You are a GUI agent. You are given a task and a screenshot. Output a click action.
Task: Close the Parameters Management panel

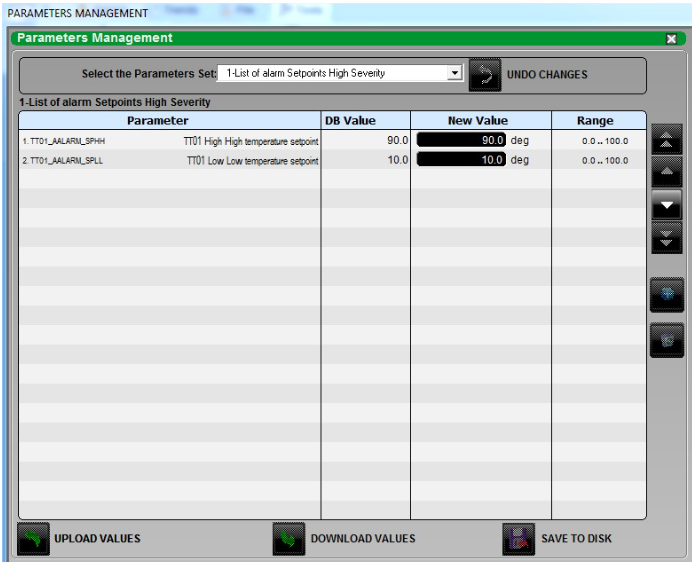pos(671,39)
